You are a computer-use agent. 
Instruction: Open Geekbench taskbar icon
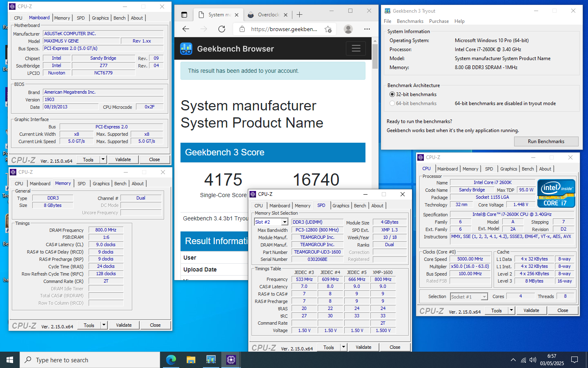pyautogui.click(x=211, y=360)
